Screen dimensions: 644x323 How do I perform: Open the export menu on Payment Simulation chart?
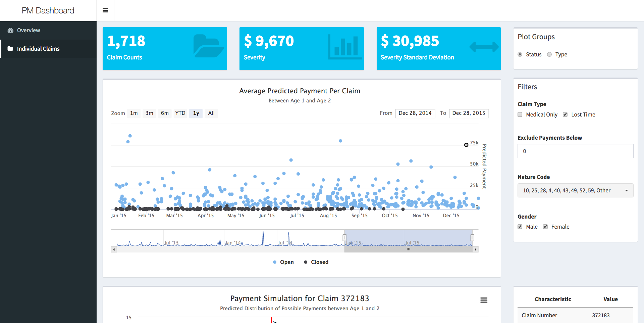click(x=484, y=300)
